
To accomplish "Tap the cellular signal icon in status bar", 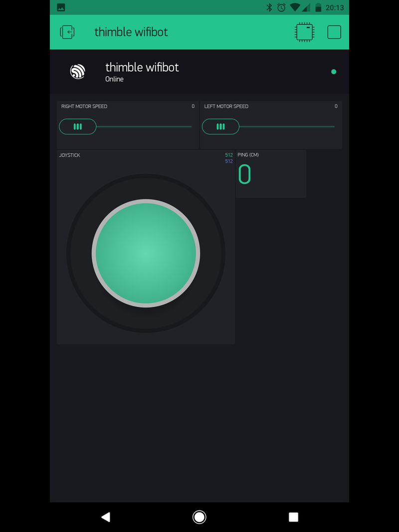I will coord(306,7).
